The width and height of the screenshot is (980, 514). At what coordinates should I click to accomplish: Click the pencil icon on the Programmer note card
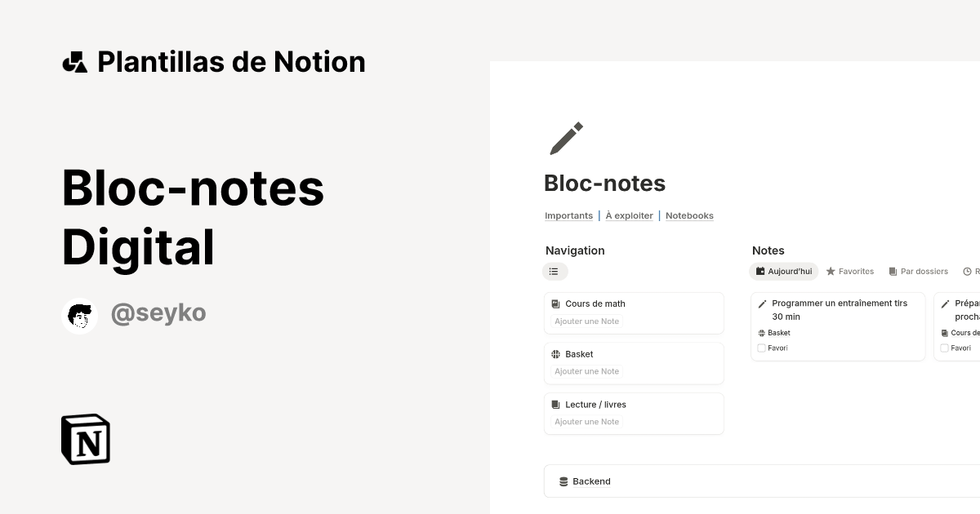point(762,303)
